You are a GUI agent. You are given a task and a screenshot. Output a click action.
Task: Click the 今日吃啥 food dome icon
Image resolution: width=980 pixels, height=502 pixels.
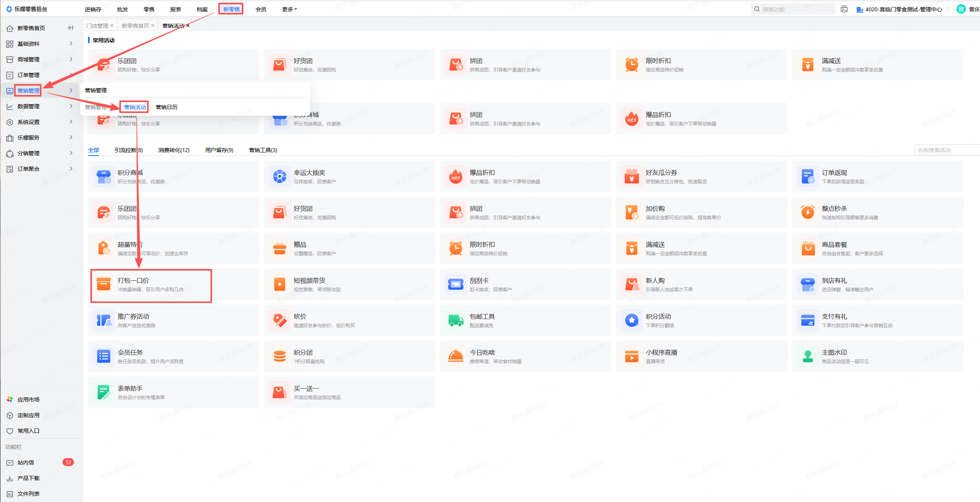tap(456, 357)
